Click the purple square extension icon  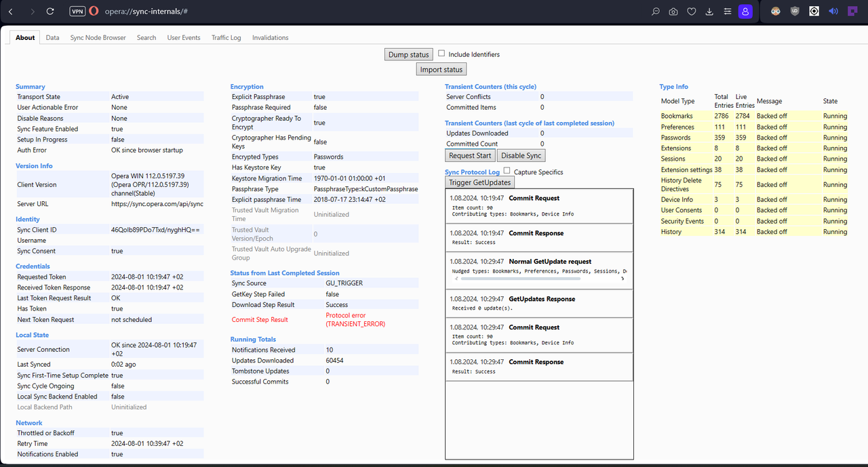pos(852,12)
